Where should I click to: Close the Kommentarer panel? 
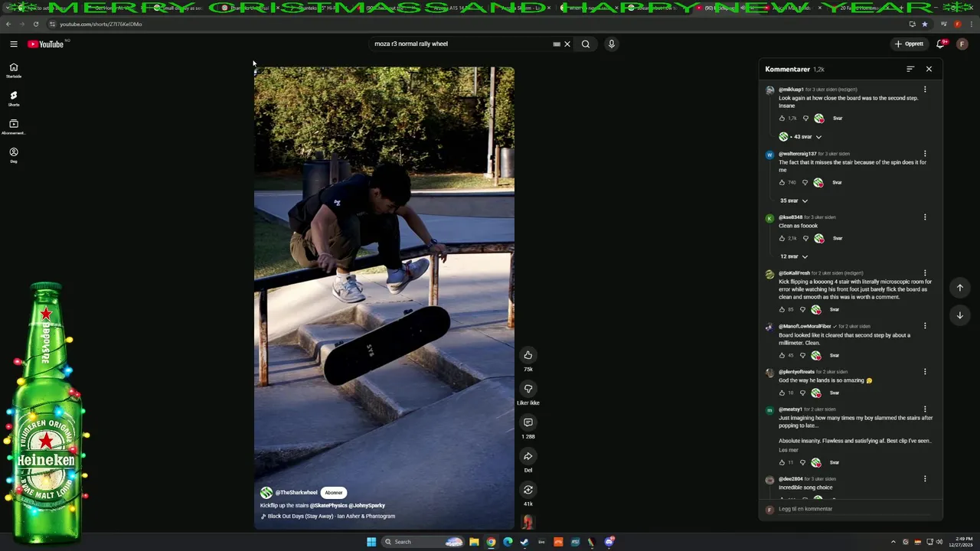click(x=929, y=69)
